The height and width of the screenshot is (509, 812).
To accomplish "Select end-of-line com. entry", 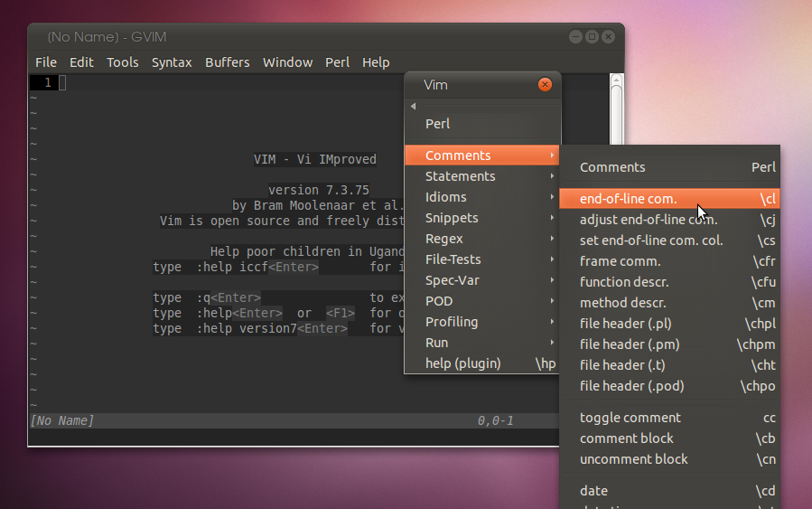I will point(669,199).
